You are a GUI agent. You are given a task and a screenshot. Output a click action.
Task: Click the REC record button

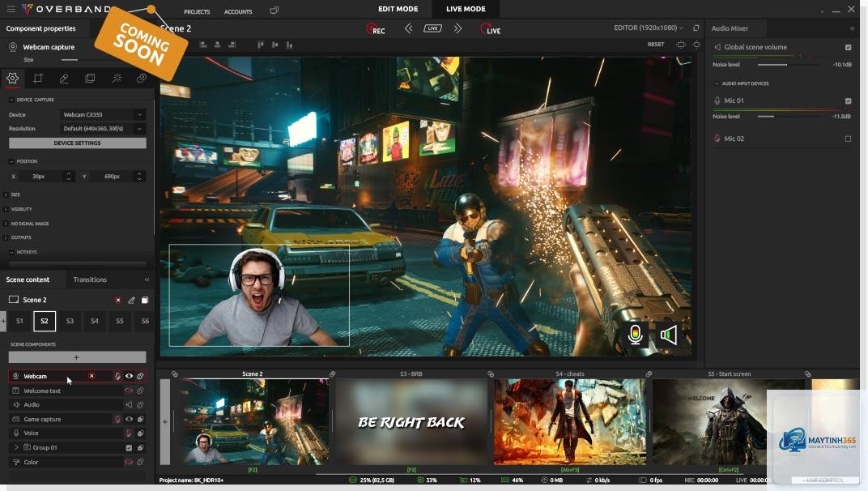click(x=376, y=29)
